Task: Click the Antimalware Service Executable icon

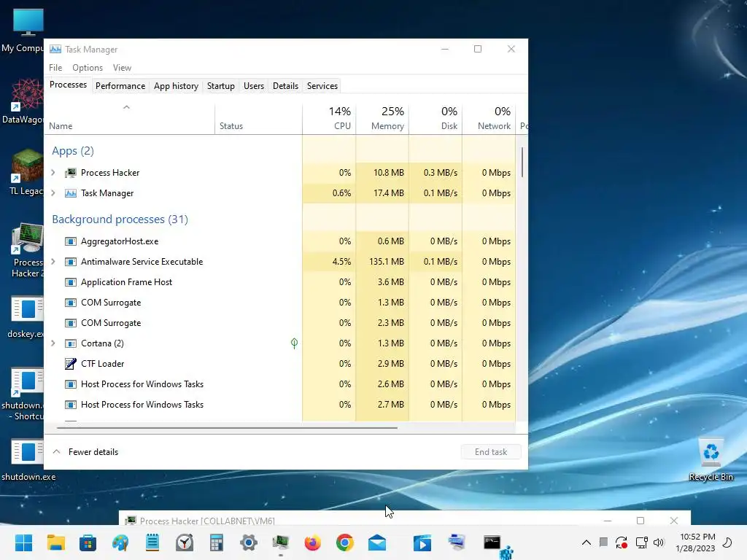Action: [x=71, y=262]
